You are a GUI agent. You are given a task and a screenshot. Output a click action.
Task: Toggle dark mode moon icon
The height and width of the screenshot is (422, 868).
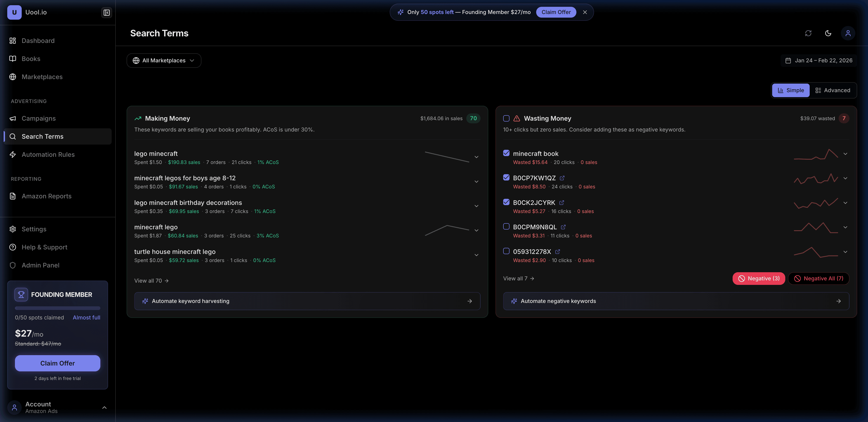point(828,33)
